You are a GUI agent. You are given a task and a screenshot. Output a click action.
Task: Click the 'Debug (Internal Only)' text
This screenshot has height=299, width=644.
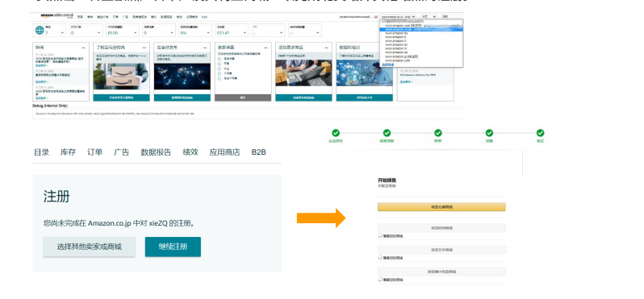click(x=50, y=106)
